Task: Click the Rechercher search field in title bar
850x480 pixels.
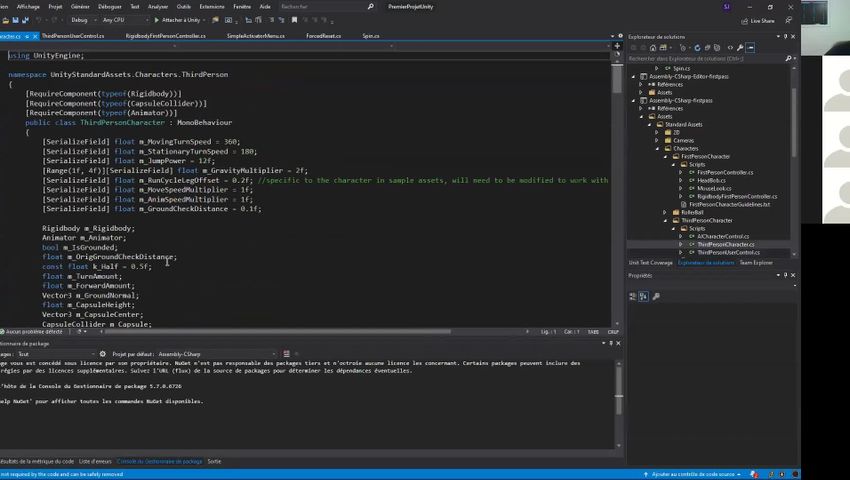Action: 323,7
